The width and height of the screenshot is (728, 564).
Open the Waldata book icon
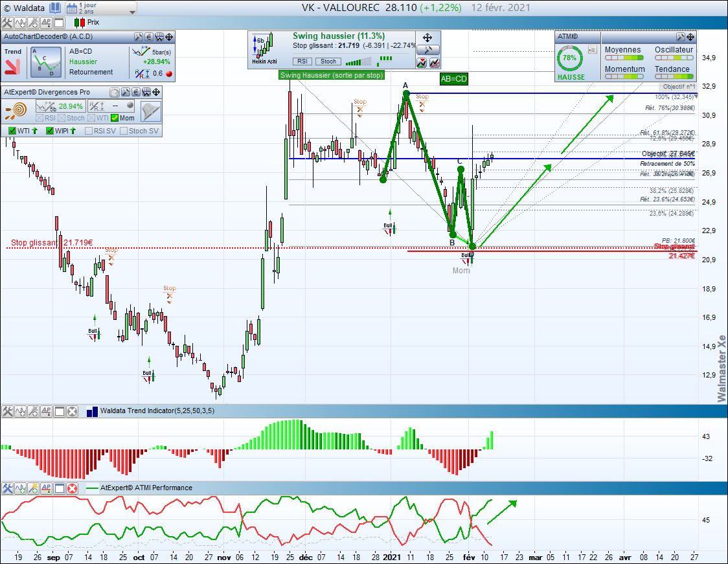pyautogui.click(x=55, y=8)
